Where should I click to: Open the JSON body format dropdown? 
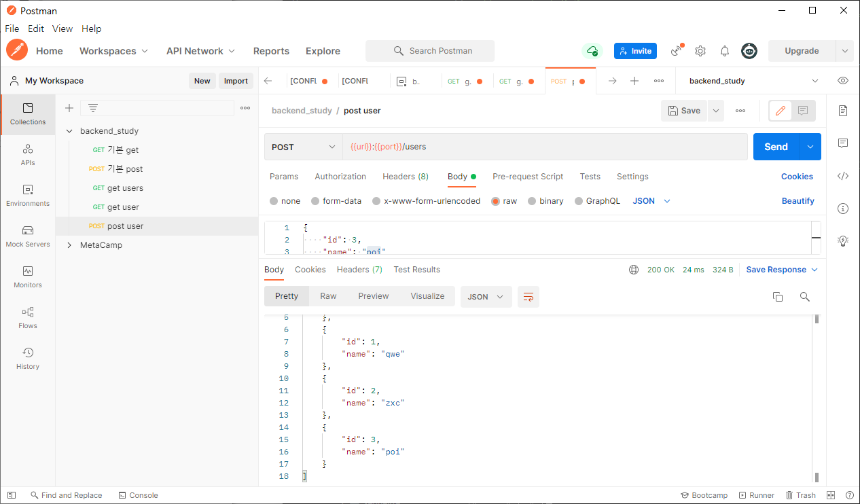click(x=652, y=201)
